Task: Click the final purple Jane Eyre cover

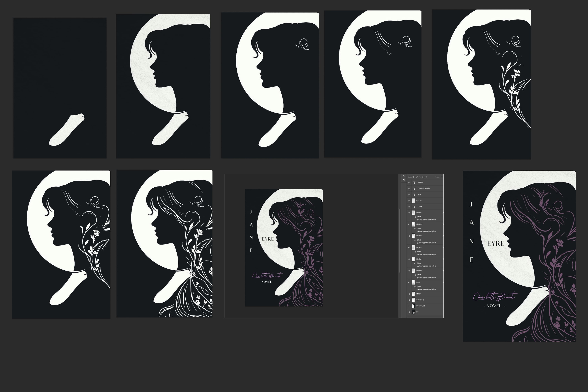Action: [x=519, y=256]
